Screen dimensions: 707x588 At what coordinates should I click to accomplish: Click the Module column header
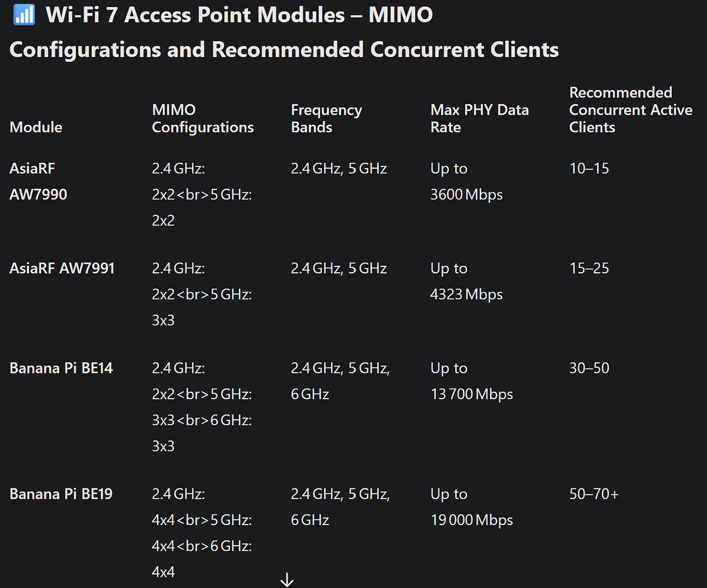coord(36,127)
